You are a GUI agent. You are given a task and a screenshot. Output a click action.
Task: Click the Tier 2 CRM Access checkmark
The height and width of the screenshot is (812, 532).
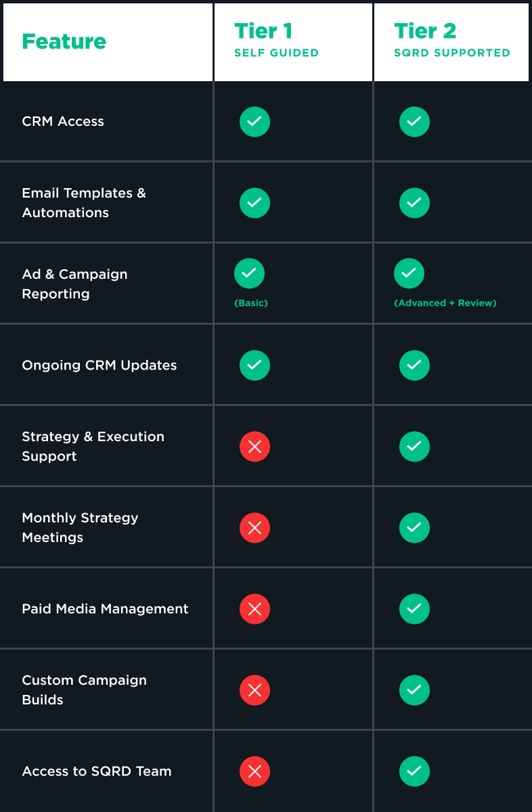pos(414,122)
